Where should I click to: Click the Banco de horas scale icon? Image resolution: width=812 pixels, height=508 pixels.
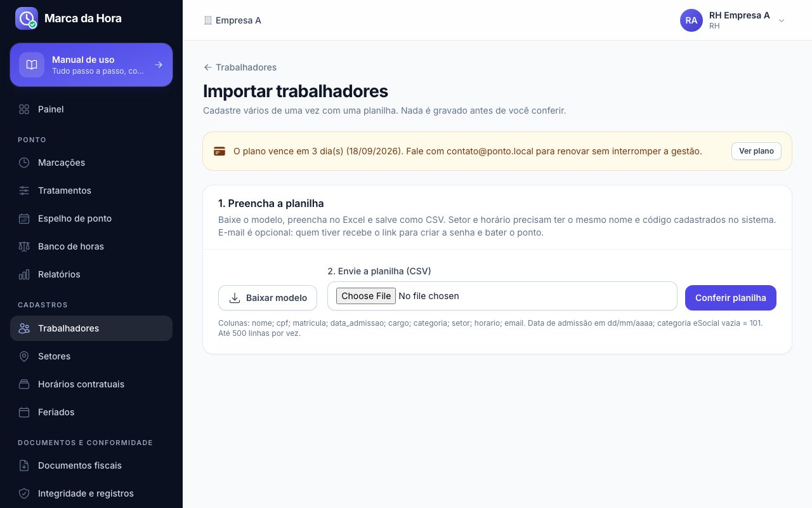click(24, 246)
